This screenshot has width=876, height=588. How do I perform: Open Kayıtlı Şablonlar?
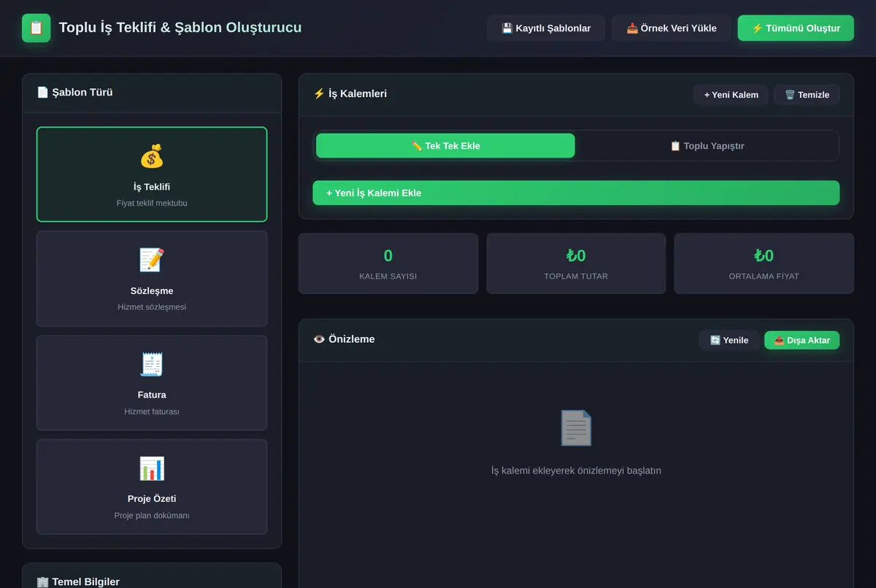[x=546, y=28]
